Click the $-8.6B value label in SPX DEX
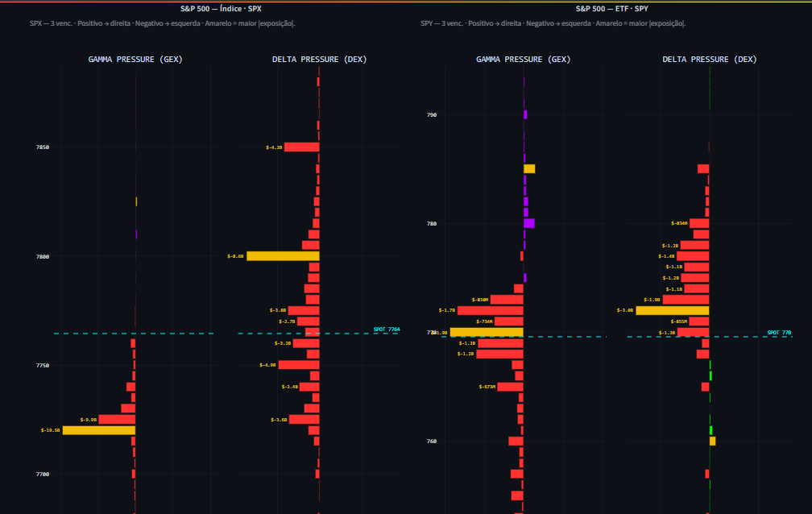 235,256
